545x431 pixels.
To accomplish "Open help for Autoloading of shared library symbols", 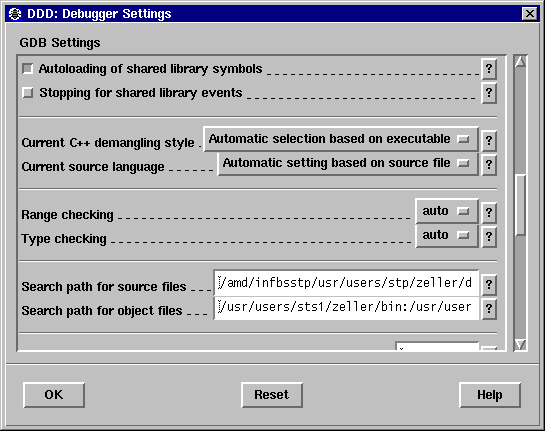I will click(x=489, y=69).
